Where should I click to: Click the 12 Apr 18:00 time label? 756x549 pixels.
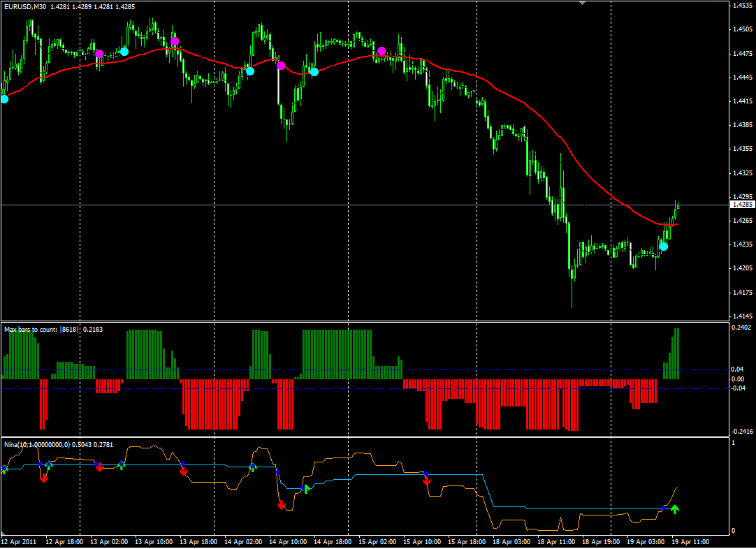[x=64, y=542]
